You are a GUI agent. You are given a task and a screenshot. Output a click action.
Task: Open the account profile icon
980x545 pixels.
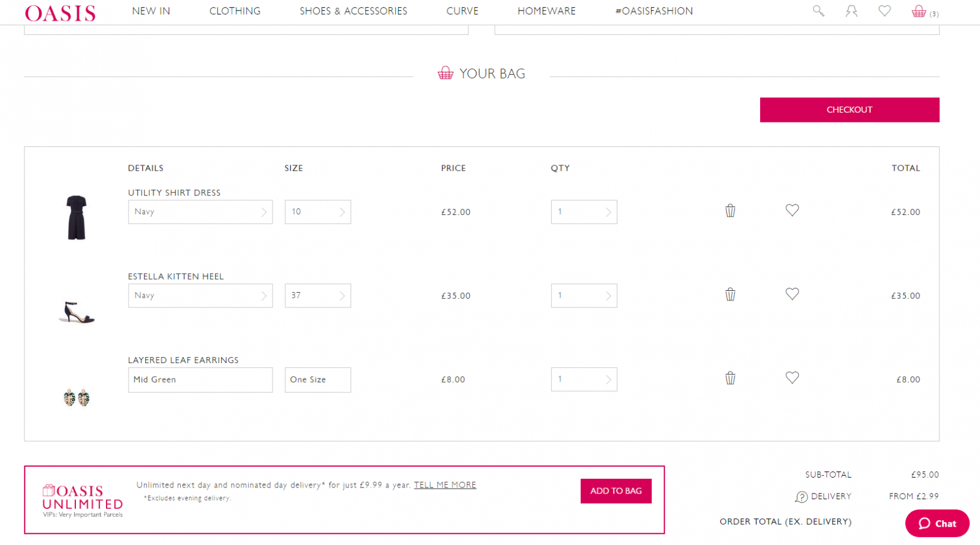(x=851, y=11)
